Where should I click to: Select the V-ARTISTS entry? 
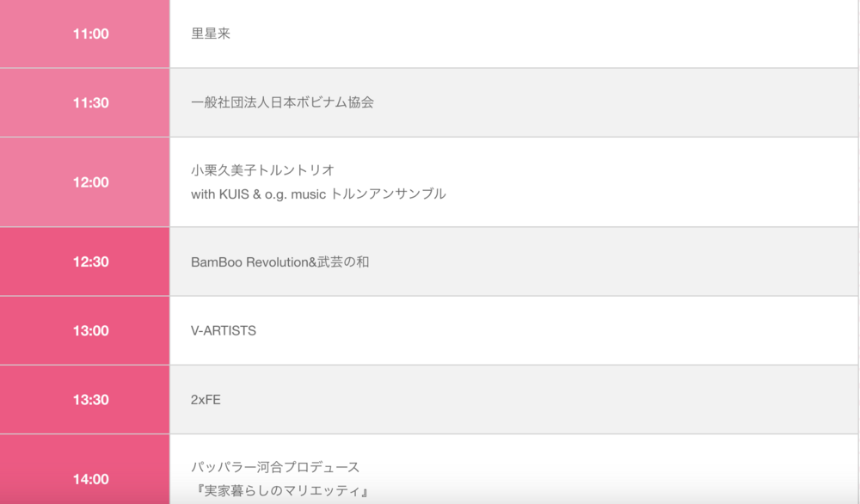point(224,331)
